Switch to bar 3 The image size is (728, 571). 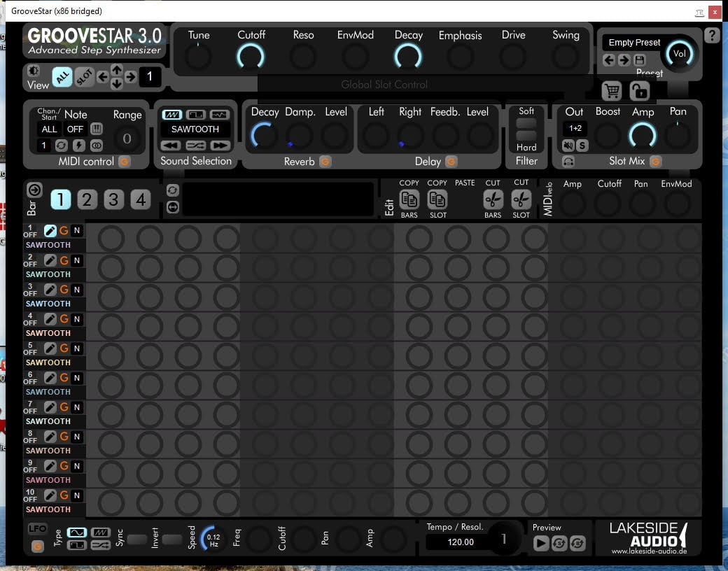(x=113, y=200)
